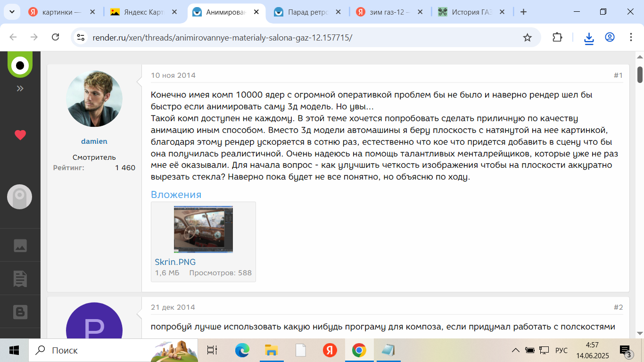Open Chrome downloads icon

point(589,37)
